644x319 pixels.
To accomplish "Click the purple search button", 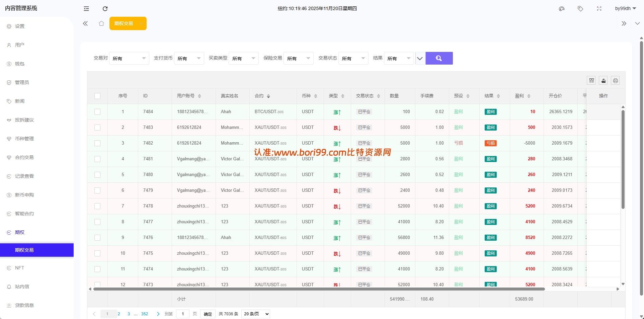I will pos(439,58).
